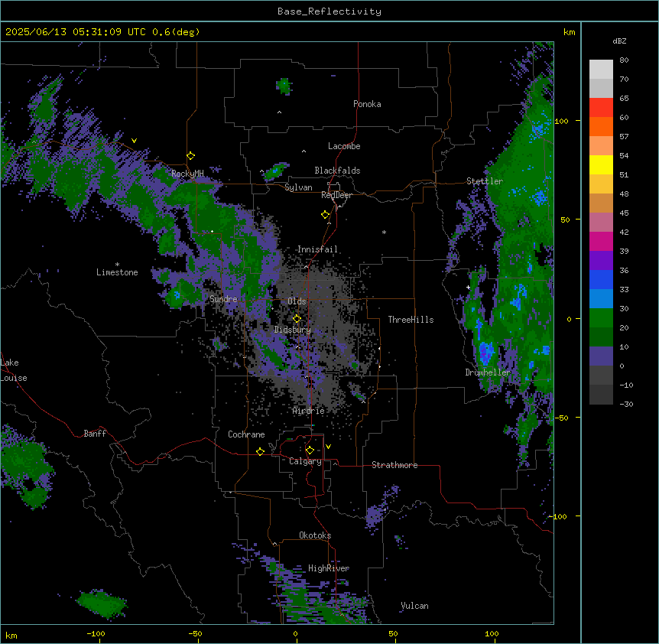Pick the red swatch in the dBZ legend
Image resolution: width=659 pixels, height=644 pixels.
pyautogui.click(x=601, y=108)
